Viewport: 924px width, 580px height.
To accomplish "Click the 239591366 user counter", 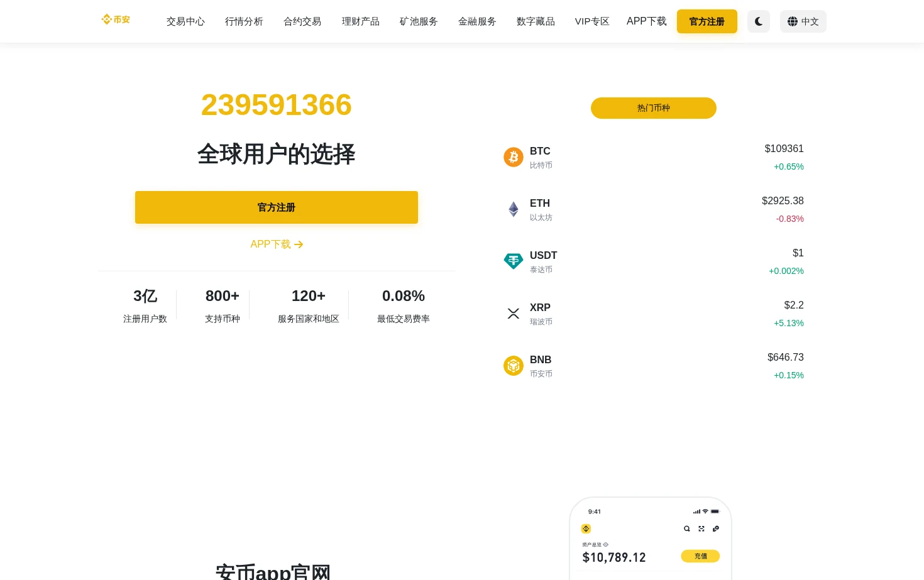I will (x=277, y=105).
